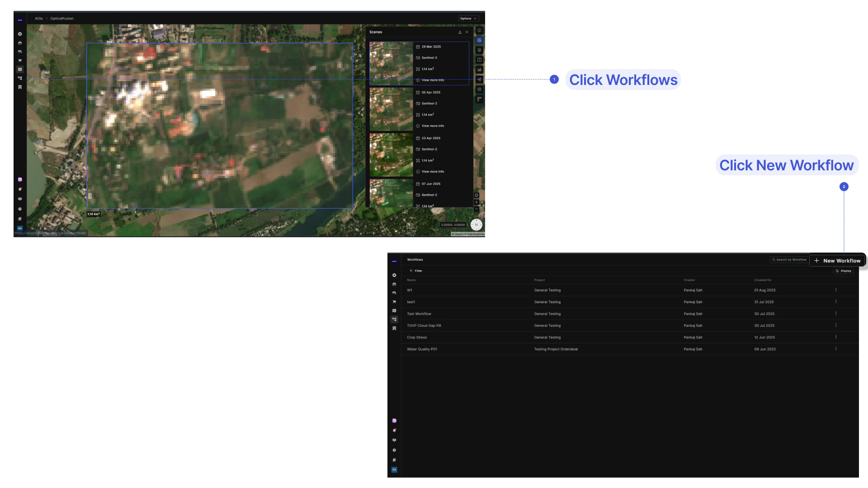The image size is (868, 488).
Task: Click the New Workflow button
Action: [x=837, y=261]
